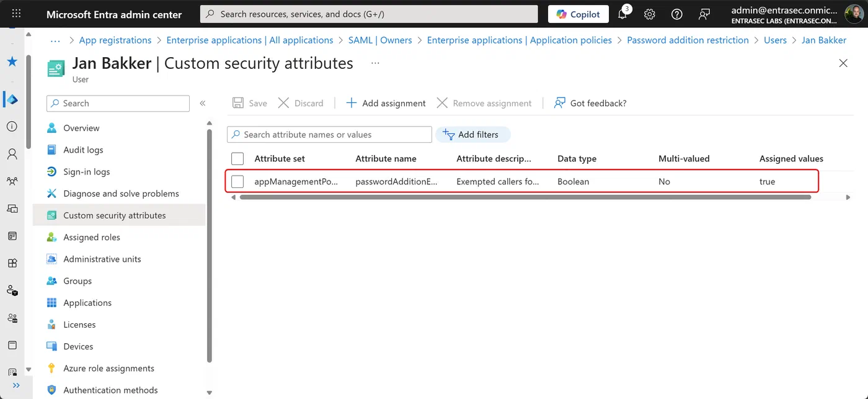Image resolution: width=868 pixels, height=399 pixels.
Task: Click the single user icon in left rail
Action: (x=12, y=154)
